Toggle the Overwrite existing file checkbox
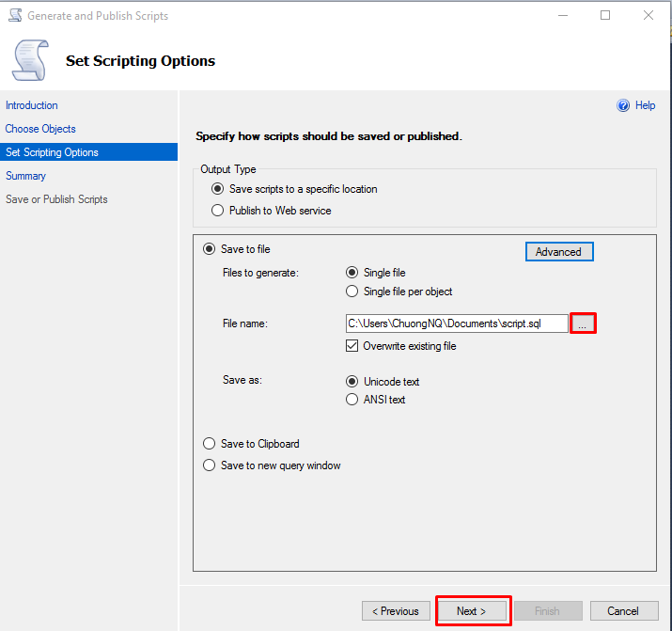The height and width of the screenshot is (631, 672). pyautogui.click(x=352, y=345)
